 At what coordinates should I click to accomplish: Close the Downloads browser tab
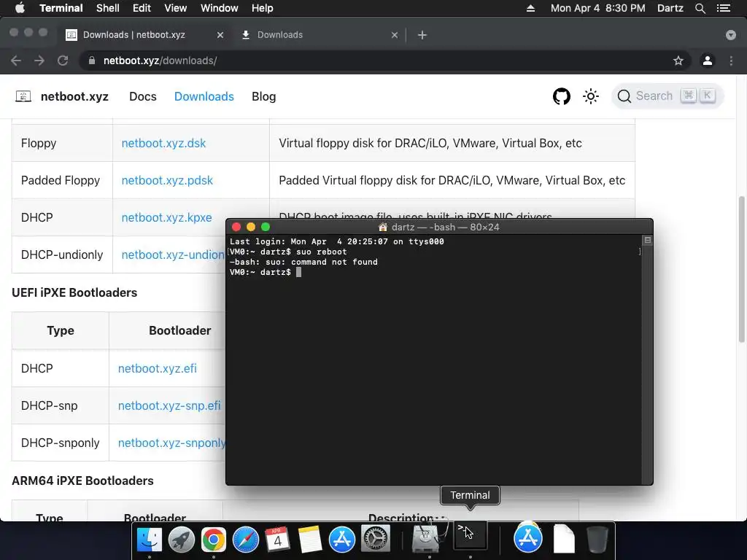tap(395, 35)
